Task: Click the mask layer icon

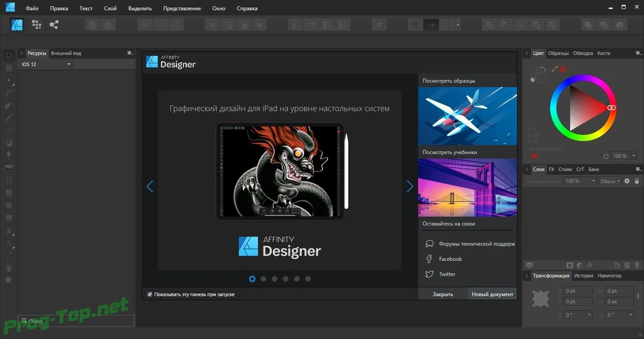Action: pyautogui.click(x=569, y=265)
